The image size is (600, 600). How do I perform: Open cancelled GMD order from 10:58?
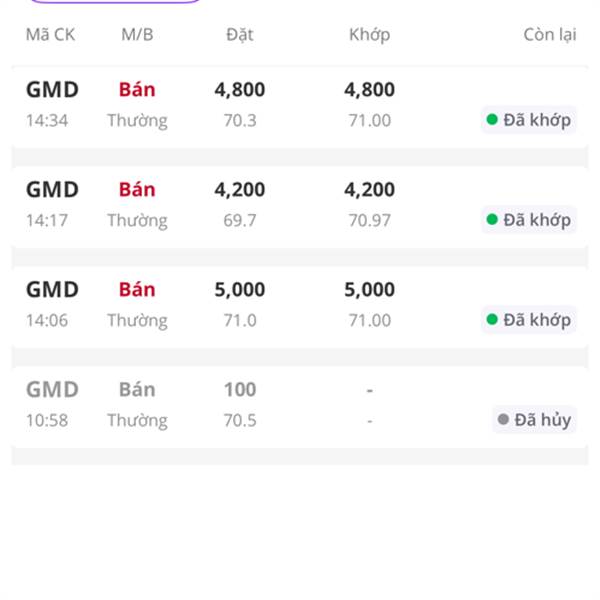pos(52,390)
